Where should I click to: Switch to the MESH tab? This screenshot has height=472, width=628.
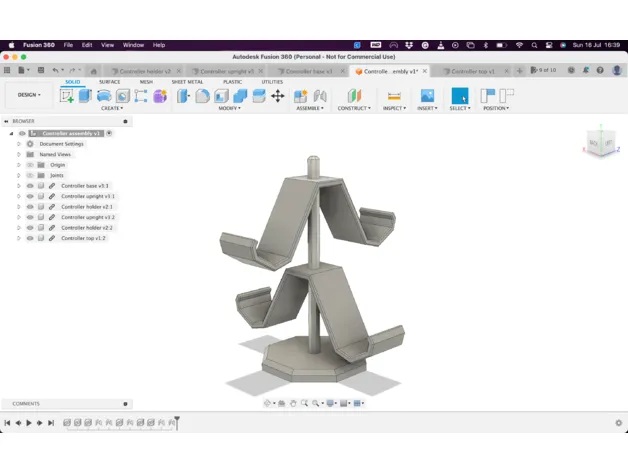[x=146, y=82]
